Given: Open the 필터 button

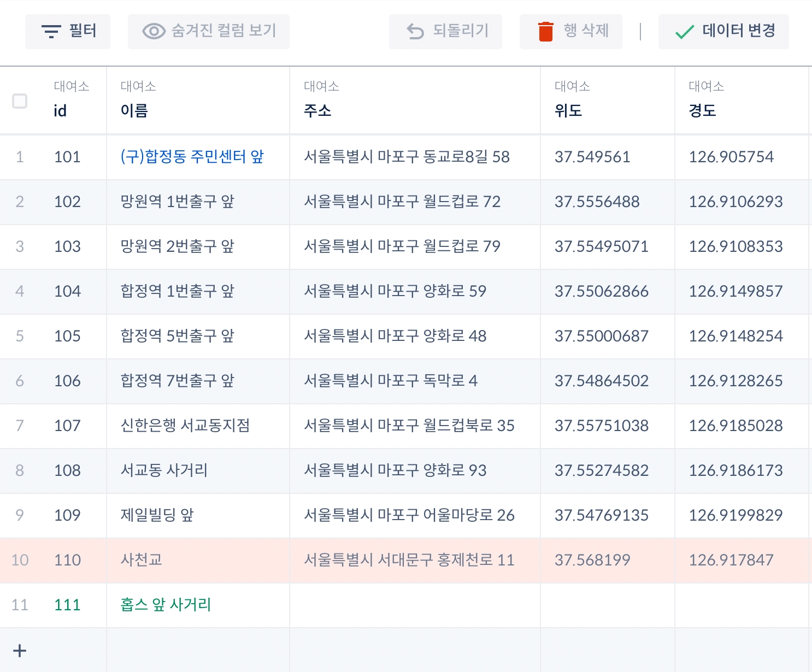Looking at the screenshot, I should click(68, 32).
